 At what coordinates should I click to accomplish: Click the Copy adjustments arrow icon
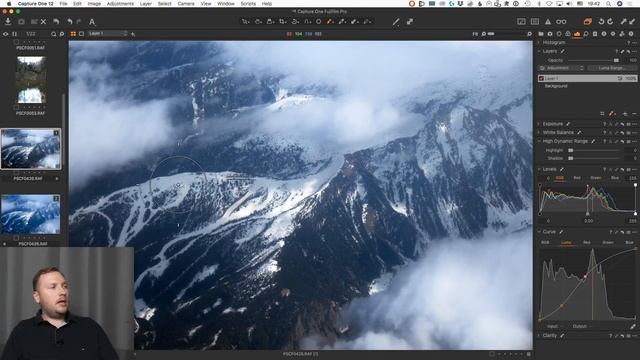coord(624,21)
